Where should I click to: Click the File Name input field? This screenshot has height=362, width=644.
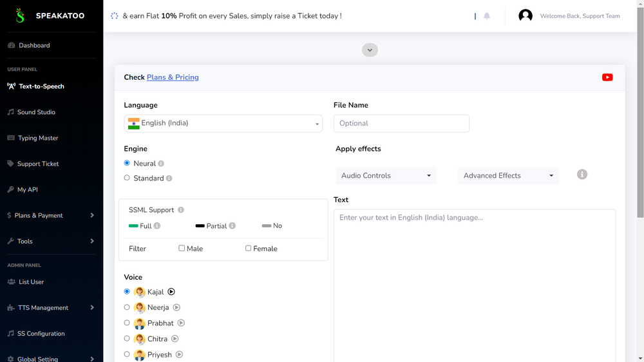click(x=401, y=124)
